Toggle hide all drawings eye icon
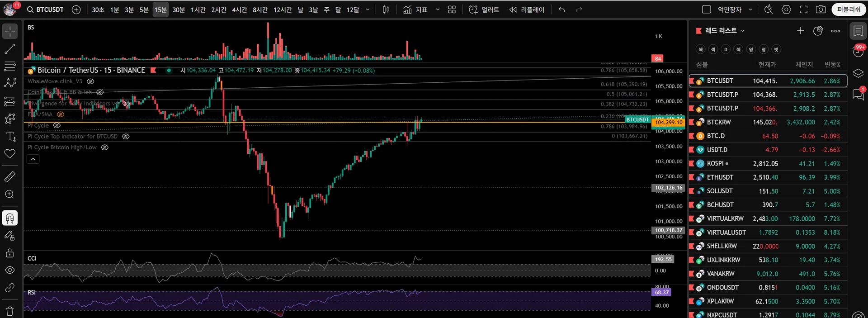 pos(9,270)
